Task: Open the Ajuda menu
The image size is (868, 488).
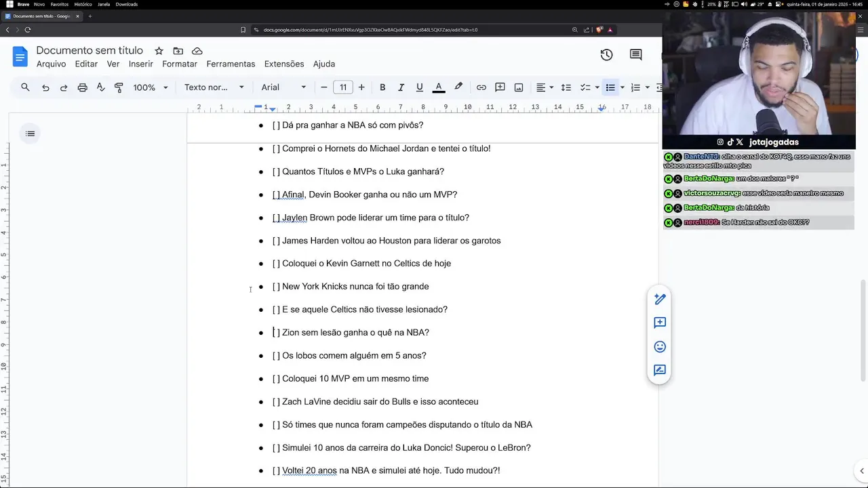Action: 324,64
